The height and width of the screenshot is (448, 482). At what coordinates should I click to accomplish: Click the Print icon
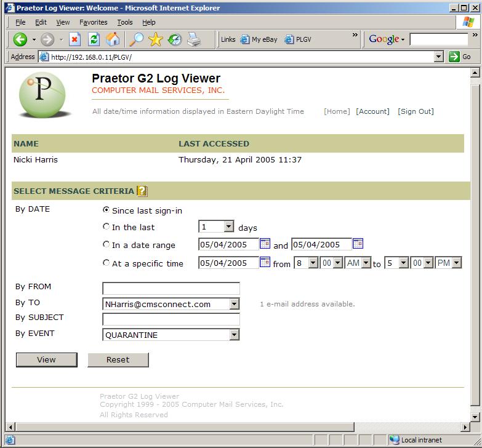[194, 39]
